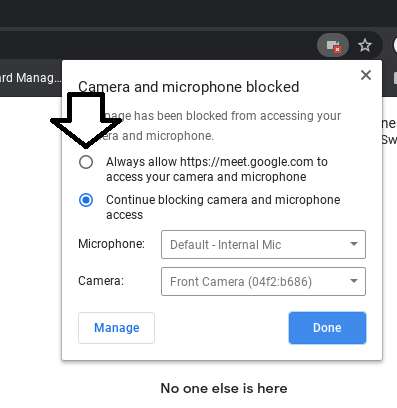Click the Done button
The image size is (397, 408).
[x=327, y=328]
